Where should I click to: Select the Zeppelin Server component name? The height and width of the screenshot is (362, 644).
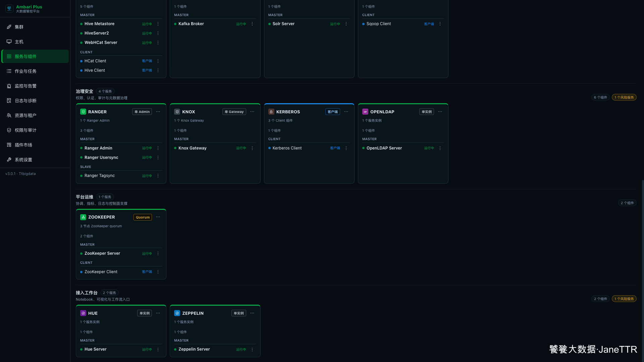(x=194, y=349)
